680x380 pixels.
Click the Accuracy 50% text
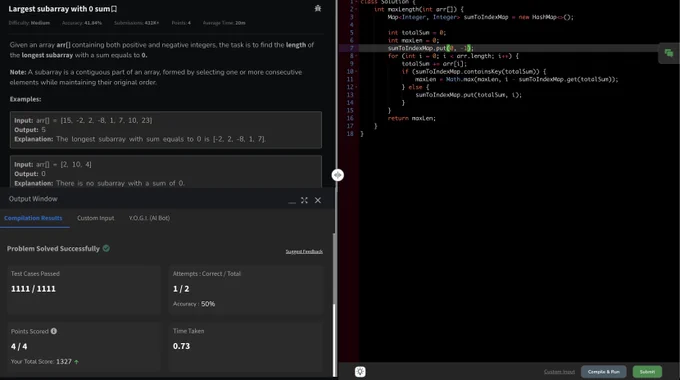click(194, 304)
